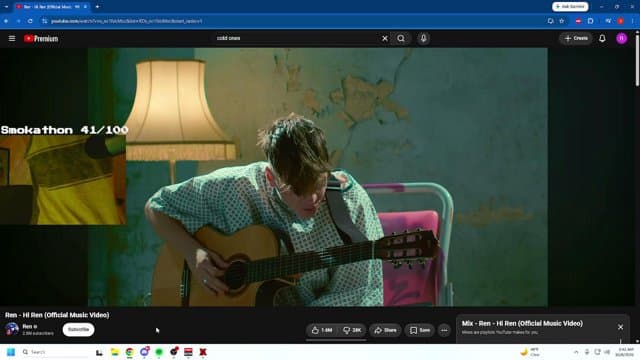Open the Mix - Ren - Hi Ren playlist title
This screenshot has height=360, width=640.
522,323
